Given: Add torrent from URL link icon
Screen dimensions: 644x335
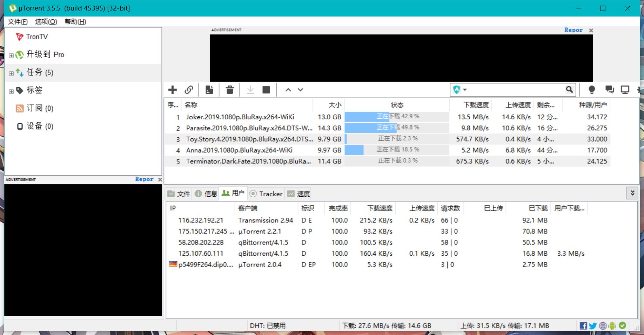Looking at the screenshot, I should (x=189, y=90).
